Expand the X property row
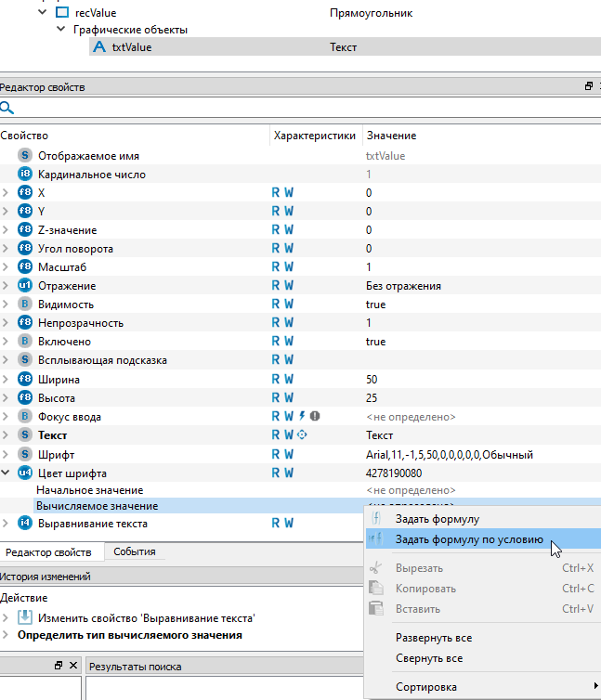The width and height of the screenshot is (601, 700). [x=7, y=193]
